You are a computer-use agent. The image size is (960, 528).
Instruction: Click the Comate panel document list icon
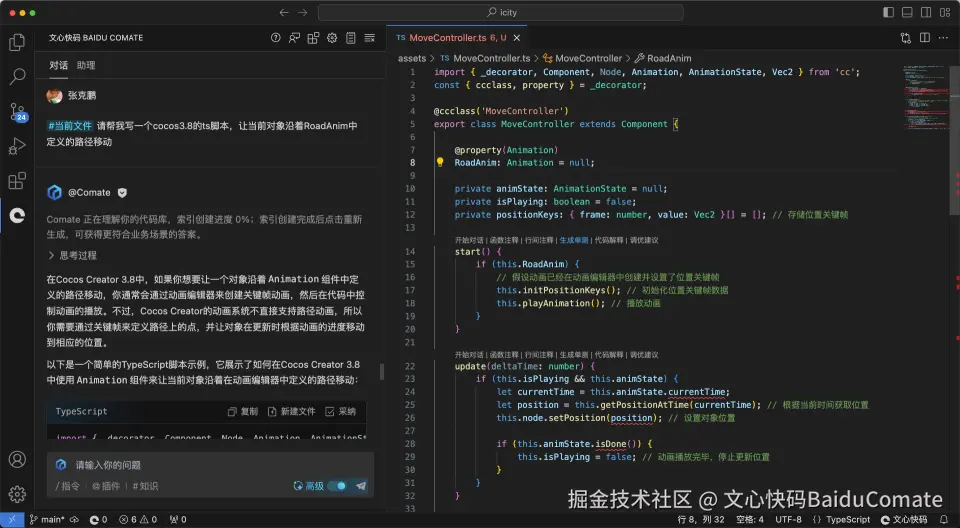coord(351,38)
